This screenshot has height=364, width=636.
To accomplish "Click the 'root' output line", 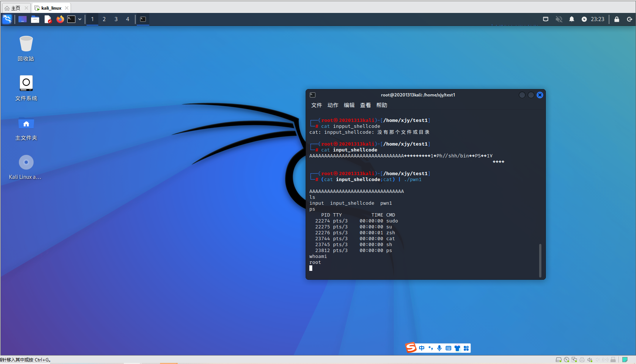I will tap(315, 262).
